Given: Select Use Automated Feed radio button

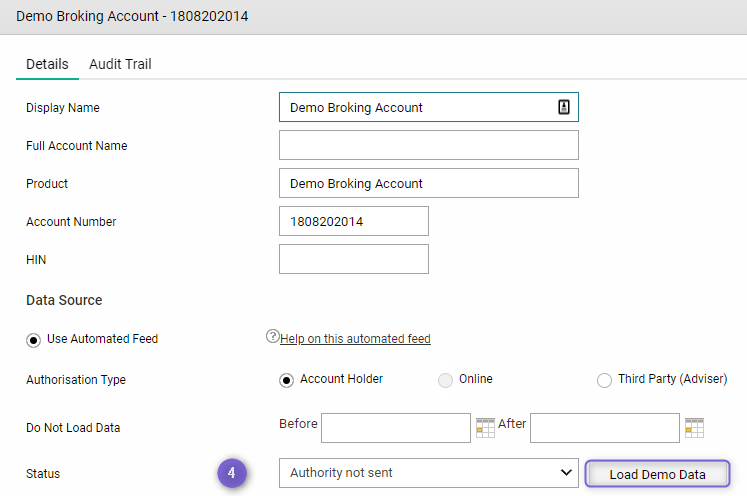Looking at the screenshot, I should (33, 340).
